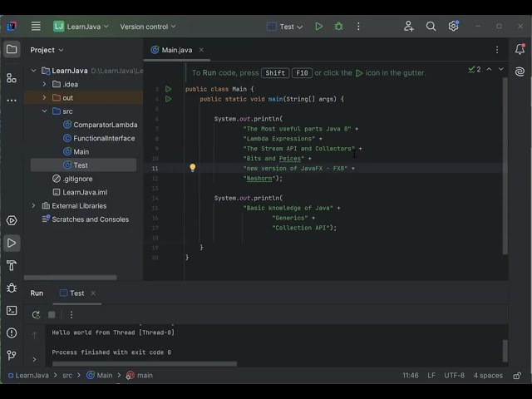Open the Version control dropdown

pos(148,27)
